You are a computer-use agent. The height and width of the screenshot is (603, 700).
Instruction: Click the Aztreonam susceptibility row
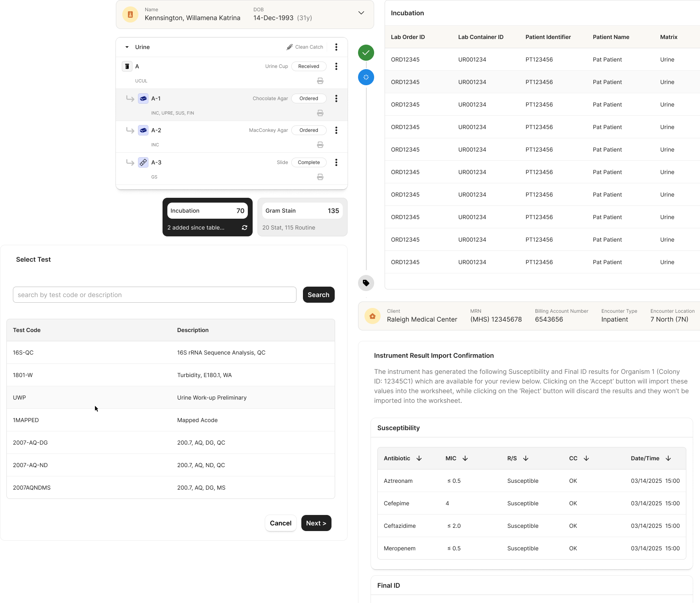point(532,481)
